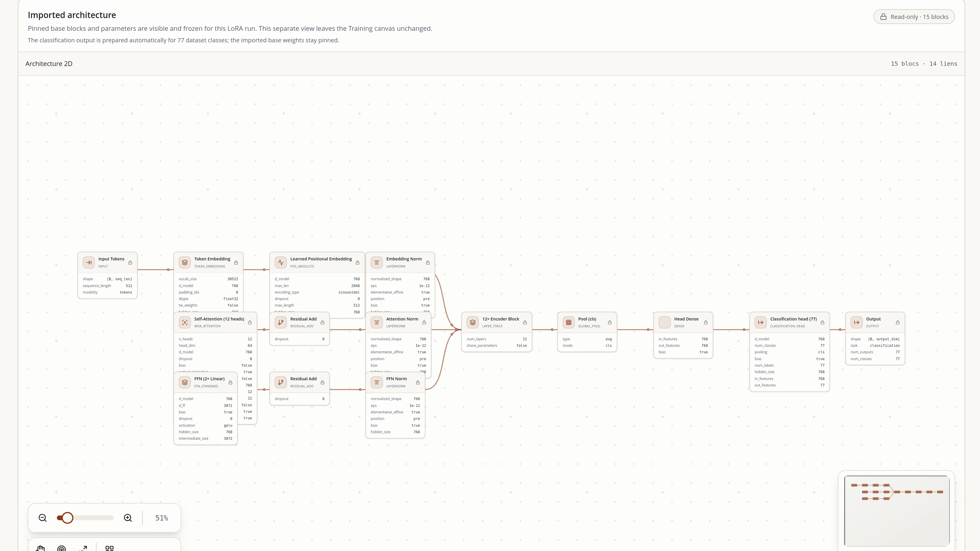Image resolution: width=980 pixels, height=551 pixels.
Task: Click the Embedding Norm node icon
Action: 377,262
